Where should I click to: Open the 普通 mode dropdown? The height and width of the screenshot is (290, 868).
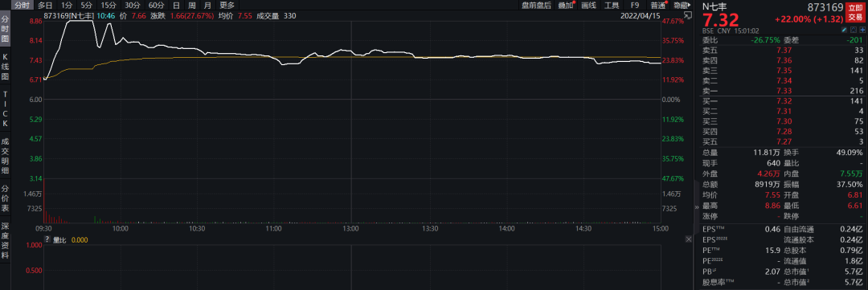click(x=658, y=5)
